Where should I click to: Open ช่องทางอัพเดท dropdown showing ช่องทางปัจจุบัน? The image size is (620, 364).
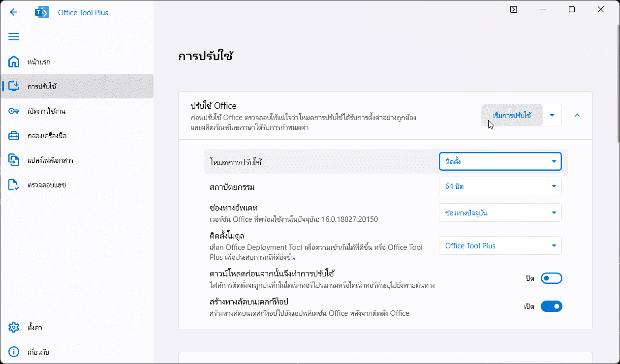click(x=500, y=213)
